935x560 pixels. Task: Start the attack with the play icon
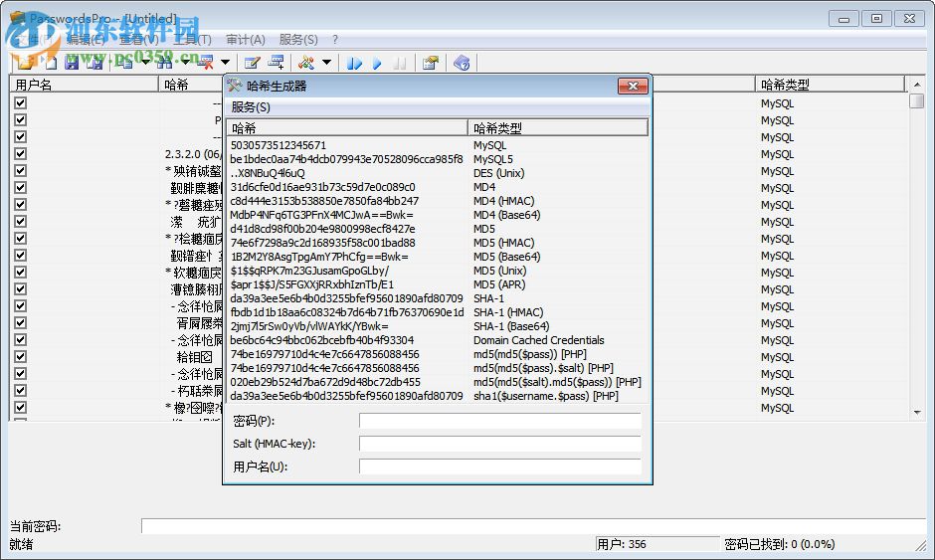point(377,63)
